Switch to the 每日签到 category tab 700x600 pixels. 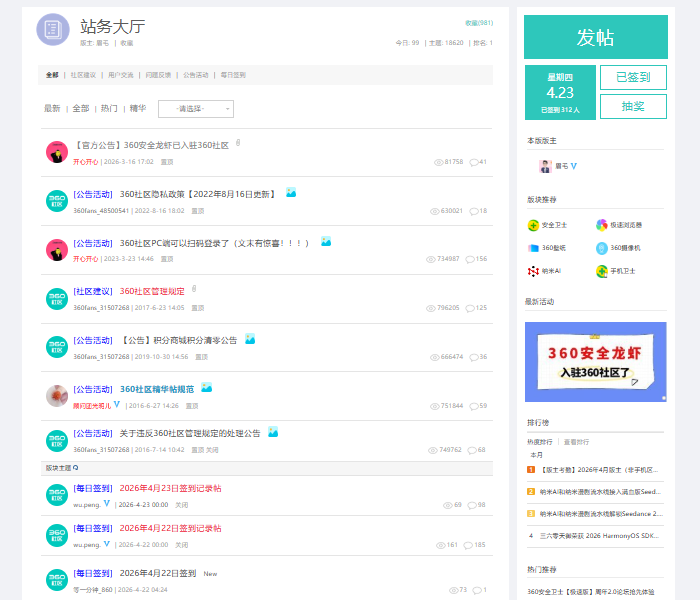(x=233, y=75)
